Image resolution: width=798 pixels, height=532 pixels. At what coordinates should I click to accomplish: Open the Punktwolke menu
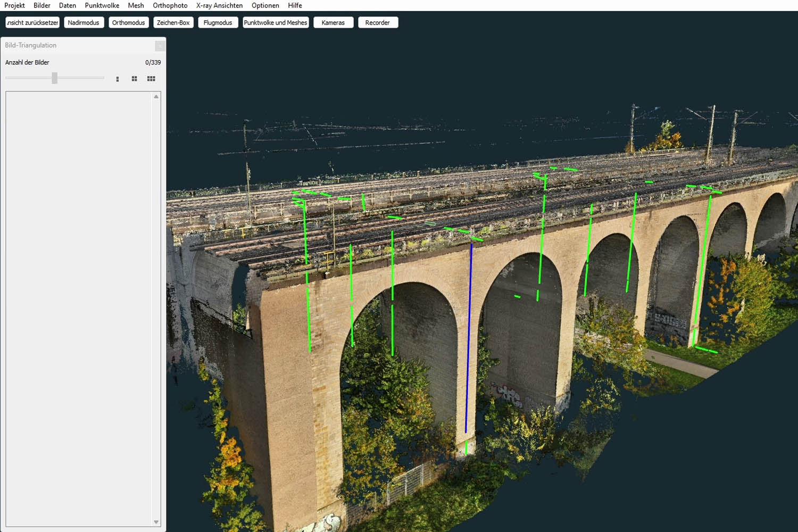click(x=102, y=5)
